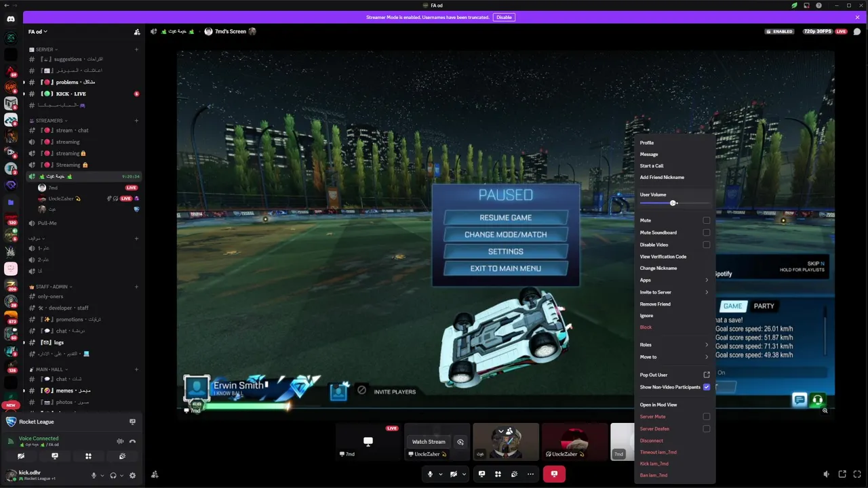Uncheck Show Non-Video Participants
Image resolution: width=868 pixels, height=488 pixels.
coord(707,387)
